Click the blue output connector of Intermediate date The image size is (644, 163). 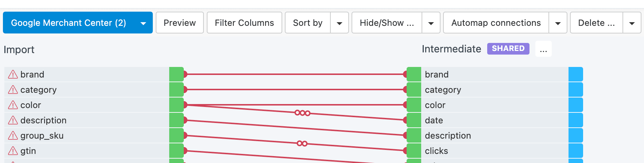(x=575, y=120)
